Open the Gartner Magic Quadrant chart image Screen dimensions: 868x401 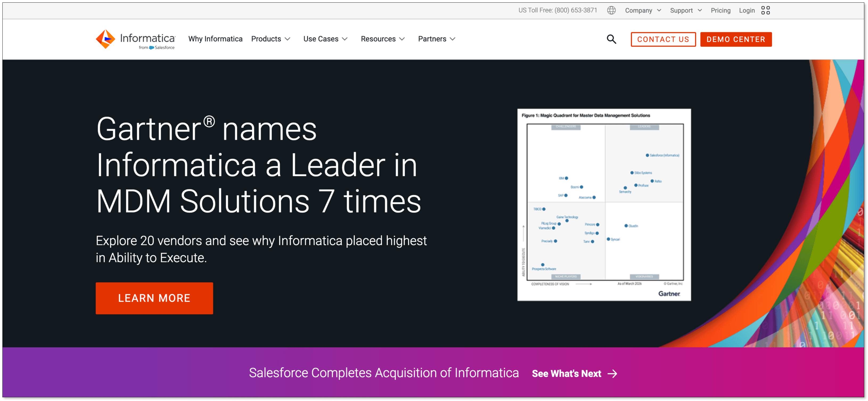[x=604, y=204]
